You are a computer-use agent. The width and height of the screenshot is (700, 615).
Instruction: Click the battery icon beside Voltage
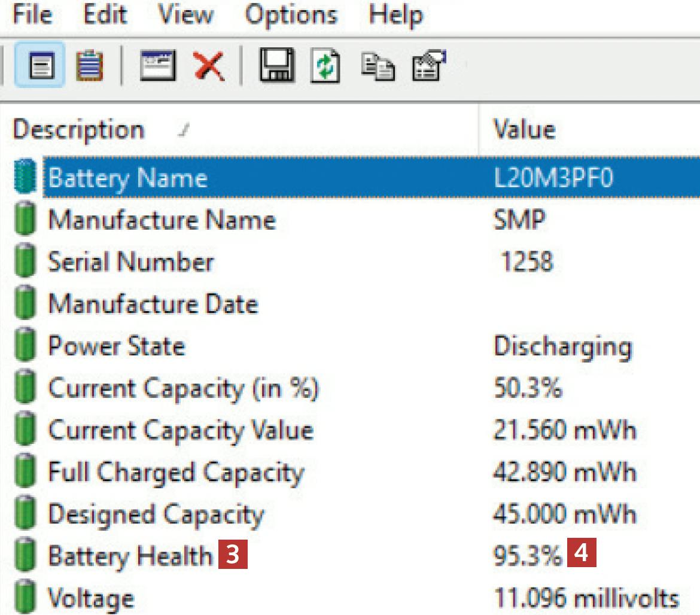(24, 598)
